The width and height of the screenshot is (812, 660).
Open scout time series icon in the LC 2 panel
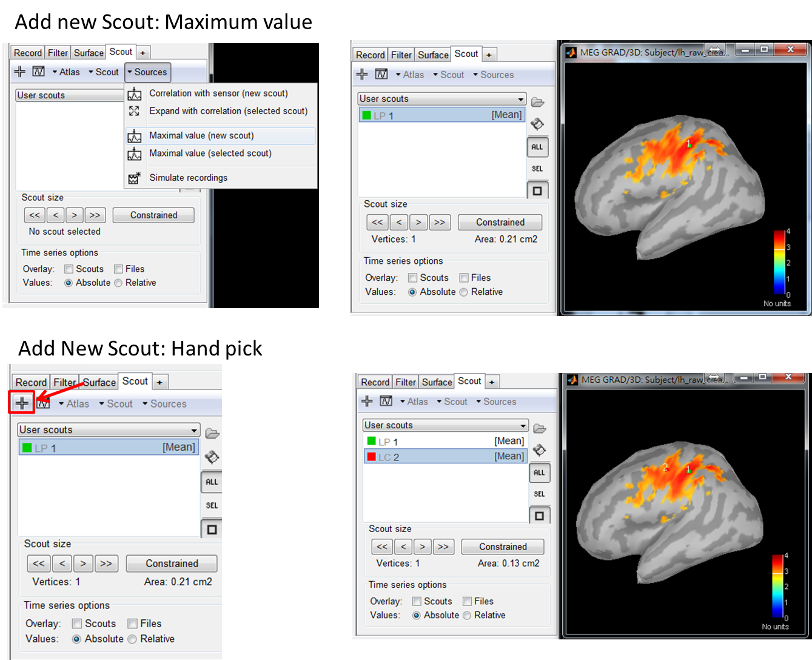coord(386,401)
